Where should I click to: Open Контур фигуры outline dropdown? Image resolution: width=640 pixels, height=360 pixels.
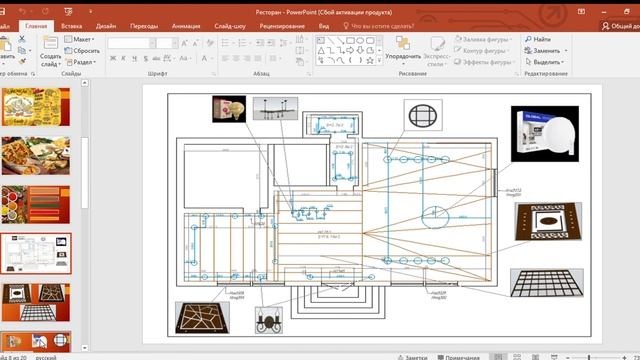482,51
